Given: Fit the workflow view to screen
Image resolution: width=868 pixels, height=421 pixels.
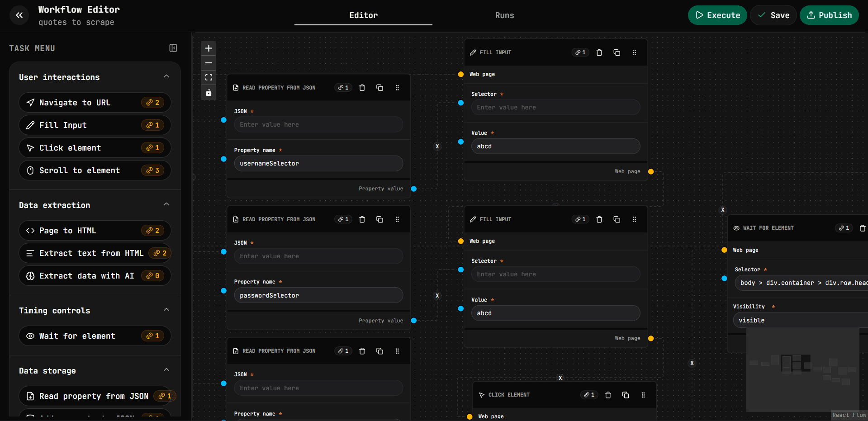Looking at the screenshot, I should (x=209, y=78).
